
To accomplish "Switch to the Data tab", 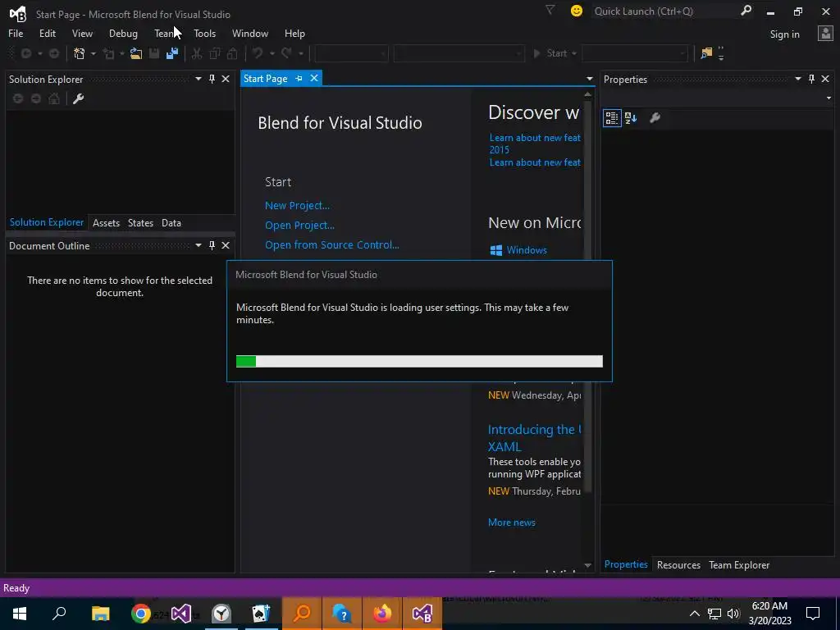I will (171, 223).
